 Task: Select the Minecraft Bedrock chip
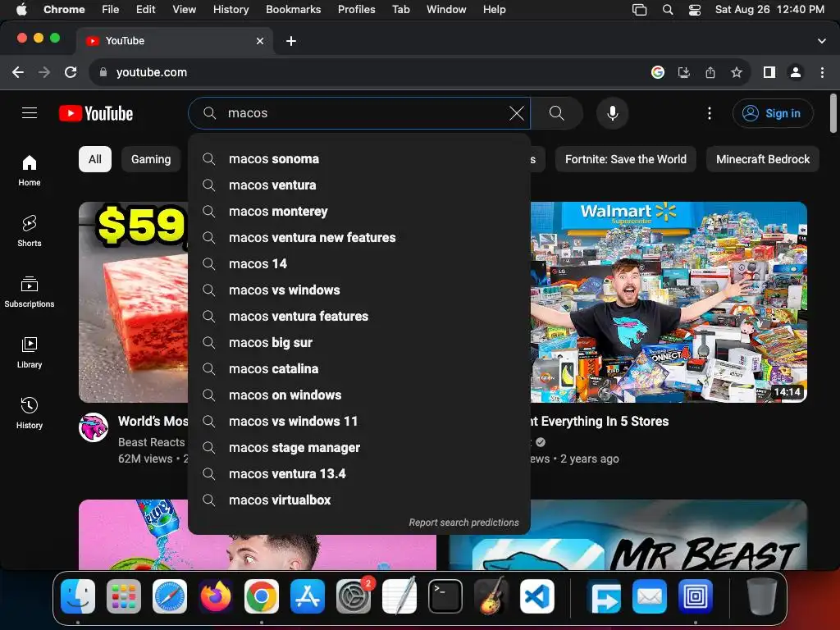pos(762,159)
